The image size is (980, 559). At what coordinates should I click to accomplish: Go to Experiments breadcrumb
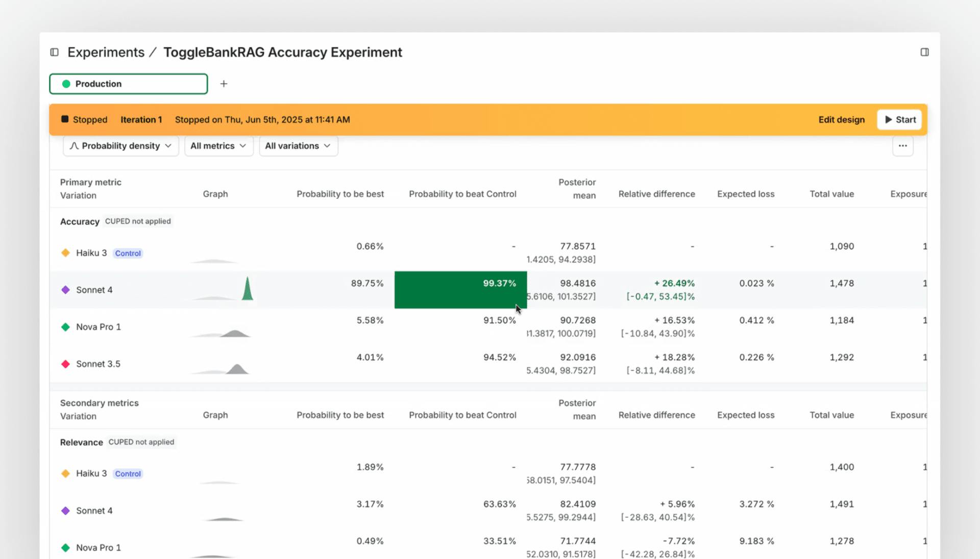106,52
